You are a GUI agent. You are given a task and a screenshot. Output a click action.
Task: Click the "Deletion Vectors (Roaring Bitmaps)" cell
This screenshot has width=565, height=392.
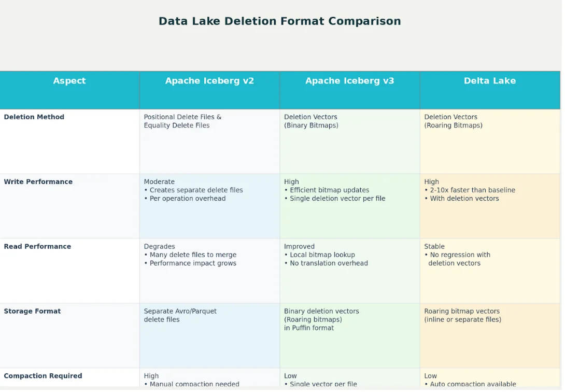[x=453, y=121]
